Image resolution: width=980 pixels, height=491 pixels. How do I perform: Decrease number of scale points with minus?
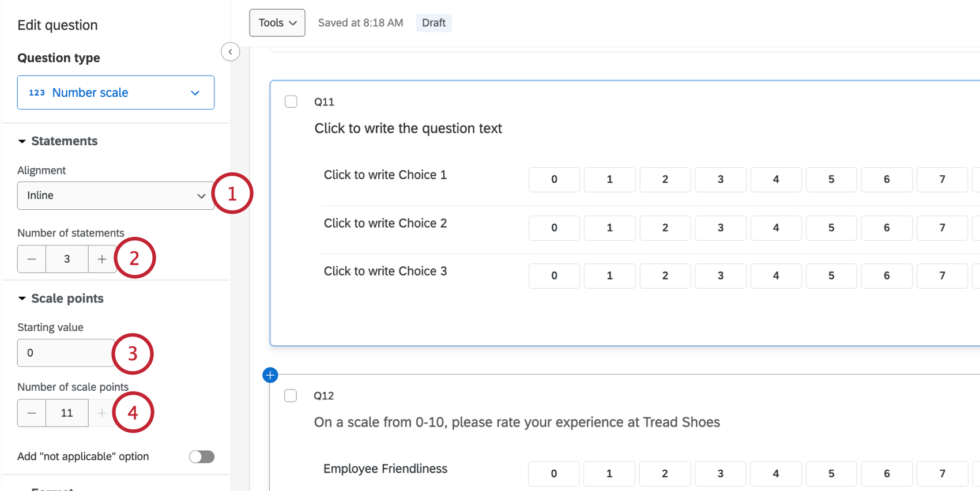coord(32,413)
